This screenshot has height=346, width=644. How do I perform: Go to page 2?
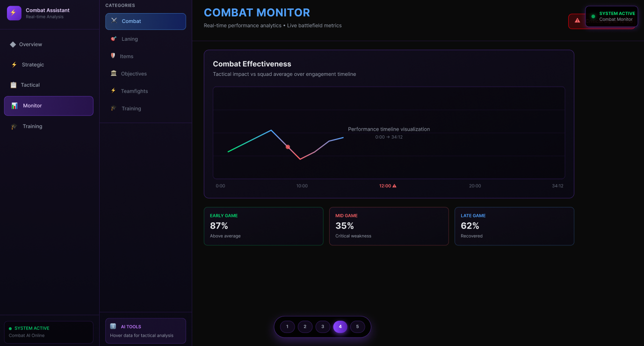click(x=305, y=327)
